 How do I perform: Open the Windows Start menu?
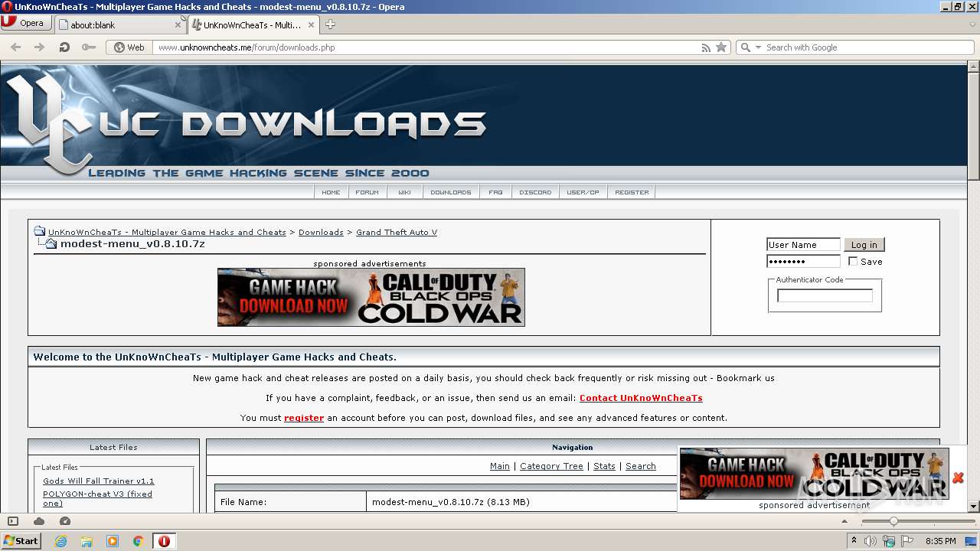(x=21, y=540)
